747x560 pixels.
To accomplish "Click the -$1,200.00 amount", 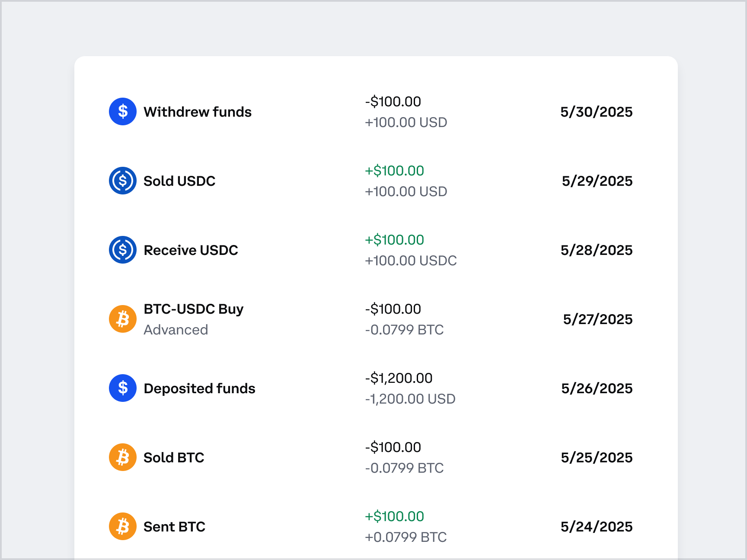I will click(x=399, y=378).
